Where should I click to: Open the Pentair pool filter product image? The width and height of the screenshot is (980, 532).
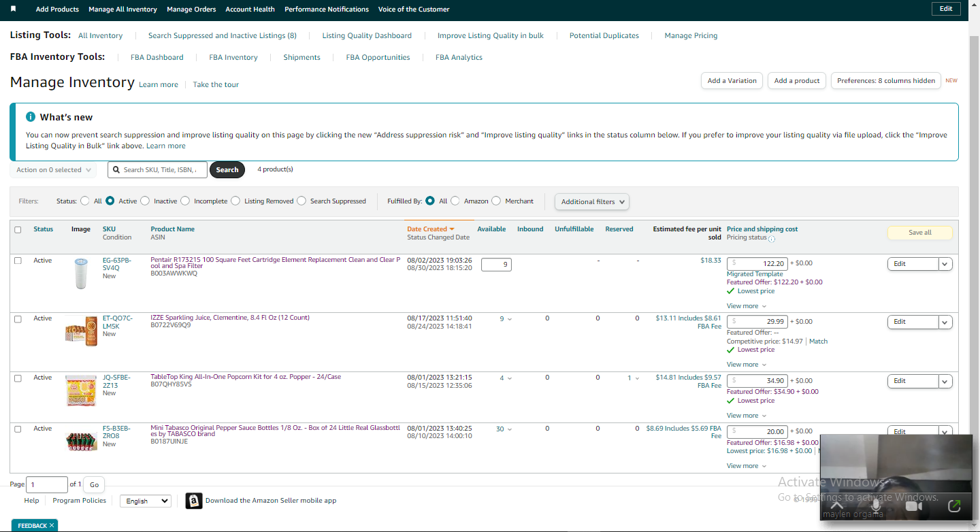(81, 273)
